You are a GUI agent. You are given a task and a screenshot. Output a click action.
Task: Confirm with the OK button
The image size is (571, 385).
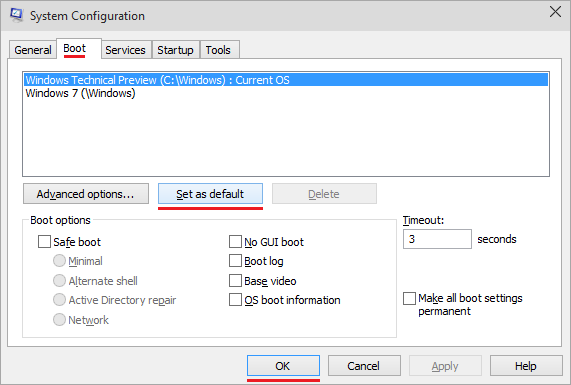tap(283, 365)
